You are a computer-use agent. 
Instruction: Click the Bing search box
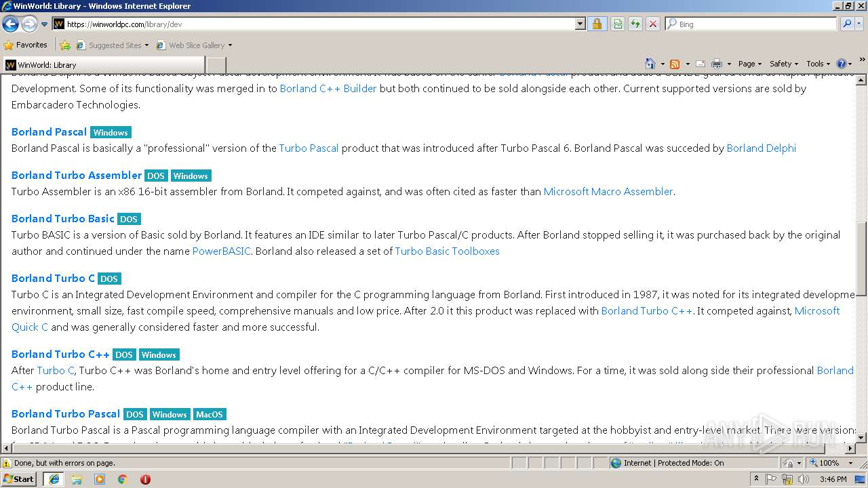coord(751,24)
